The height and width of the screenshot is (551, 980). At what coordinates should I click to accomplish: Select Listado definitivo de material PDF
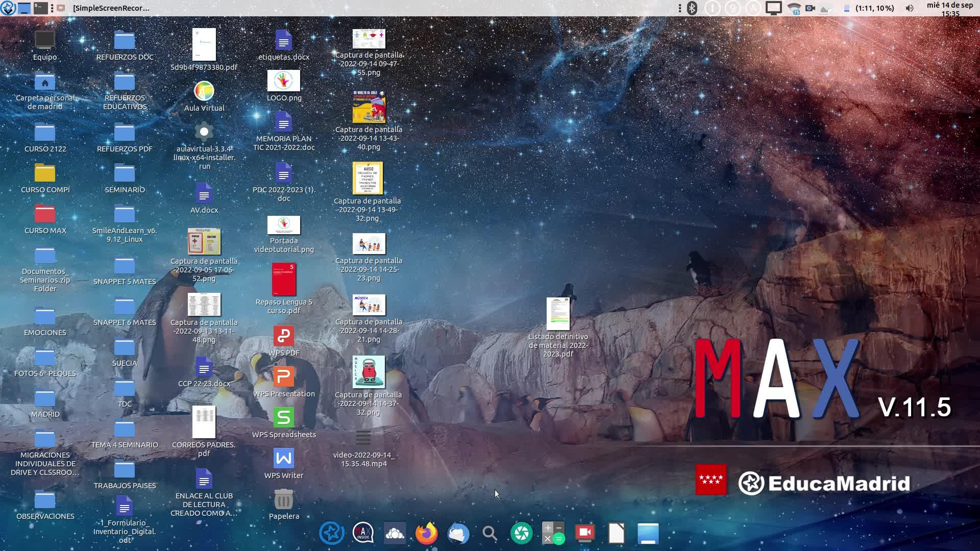pyautogui.click(x=558, y=314)
